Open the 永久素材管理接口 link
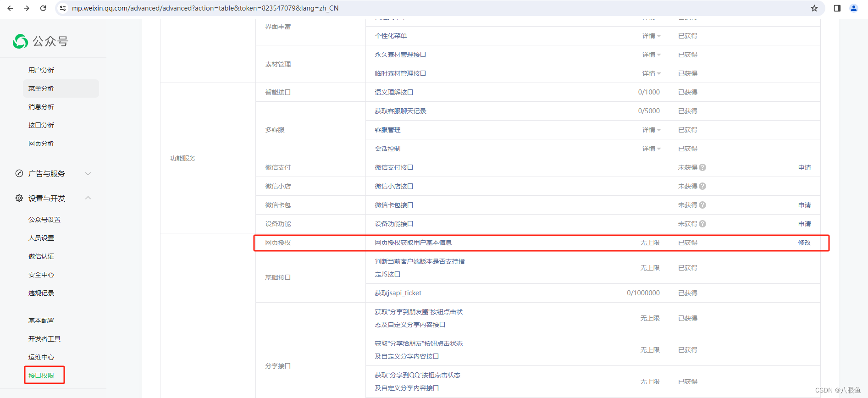Image resolution: width=868 pixels, height=398 pixels. (x=400, y=55)
